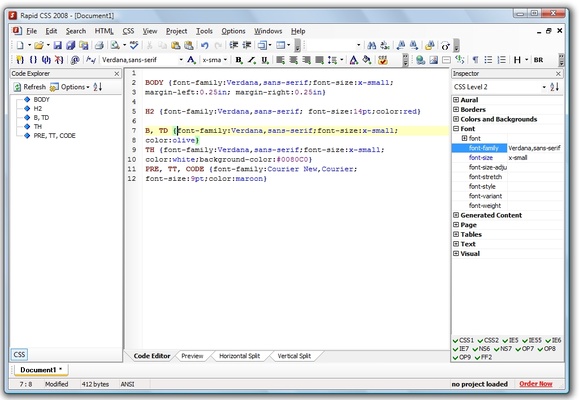This screenshot has height=400, width=579.
Task: Collapse the Font category
Action: pyautogui.click(x=456, y=129)
